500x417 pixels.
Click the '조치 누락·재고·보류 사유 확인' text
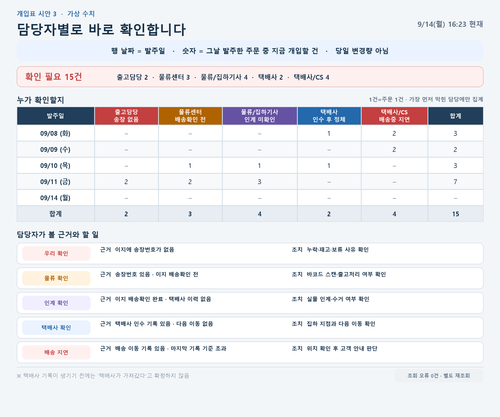[330, 249]
